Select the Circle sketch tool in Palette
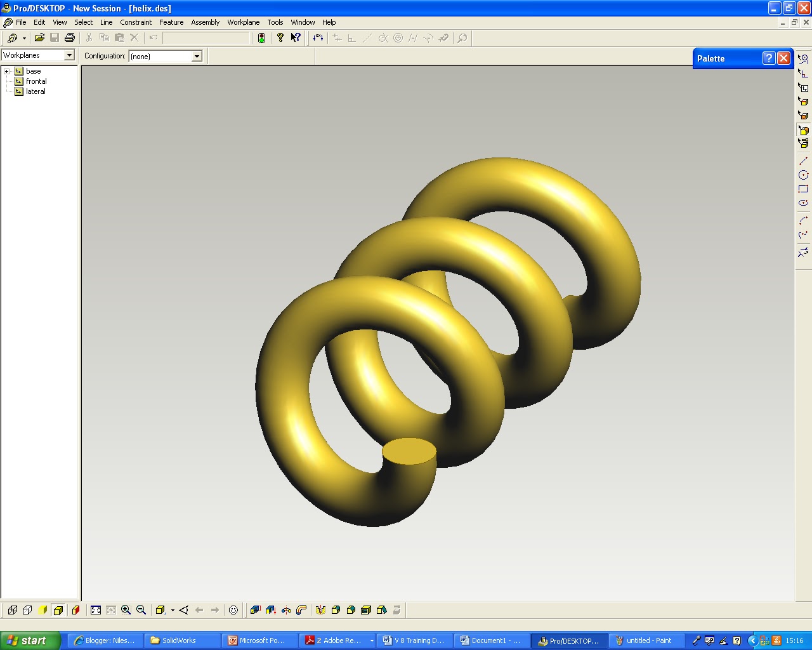 [x=804, y=174]
